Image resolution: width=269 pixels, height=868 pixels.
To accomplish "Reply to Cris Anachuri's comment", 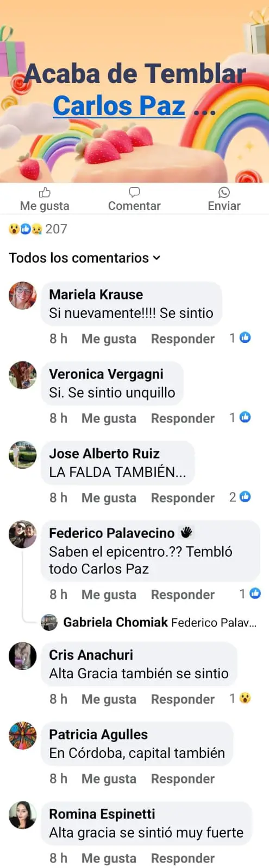I will (183, 699).
